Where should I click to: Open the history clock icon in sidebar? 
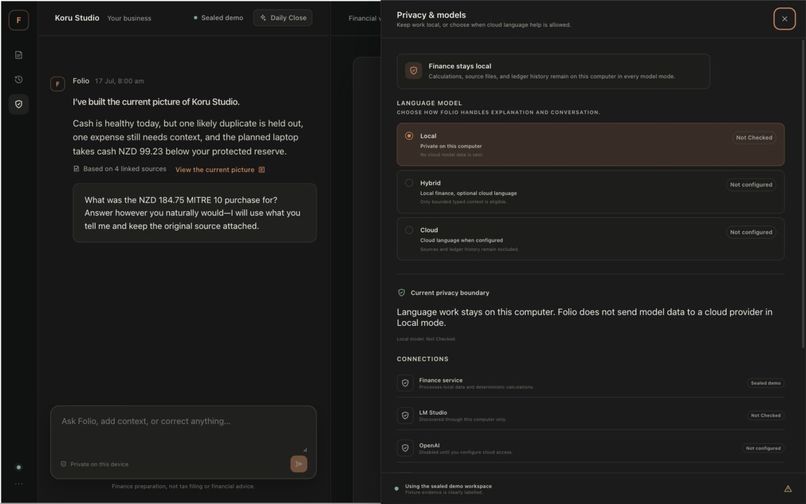tap(19, 80)
